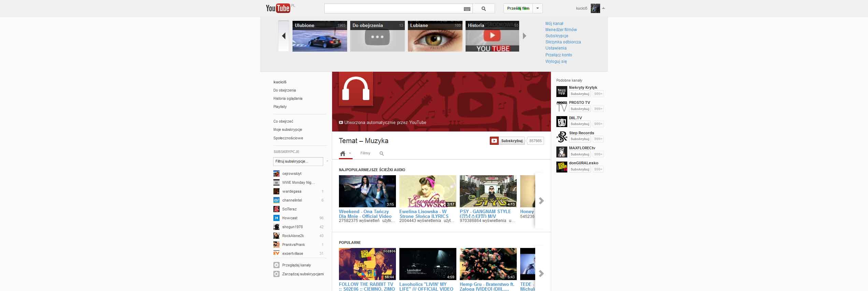Go to Mój kanał
Image resolution: width=868 pixels, height=291 pixels.
pyautogui.click(x=554, y=24)
